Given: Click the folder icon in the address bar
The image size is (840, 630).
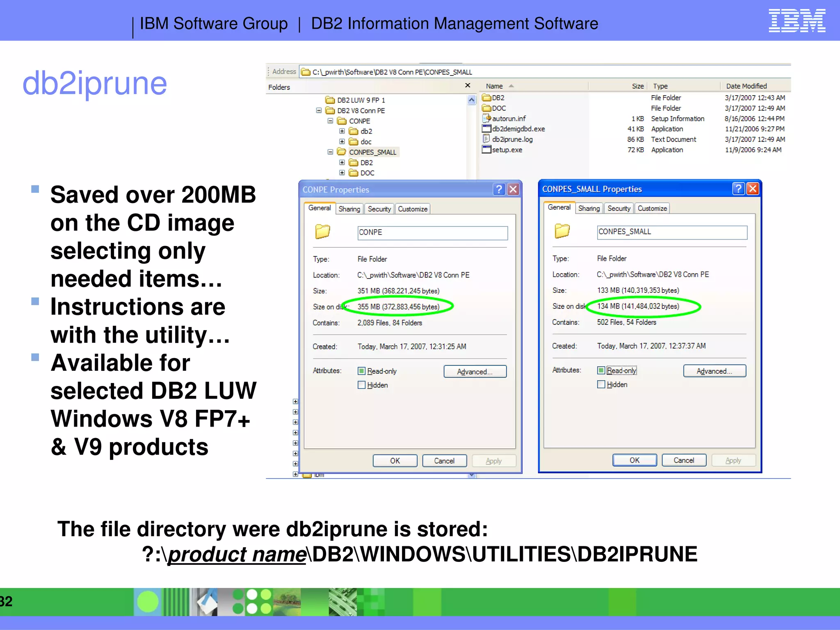Looking at the screenshot, I should pyautogui.click(x=306, y=72).
